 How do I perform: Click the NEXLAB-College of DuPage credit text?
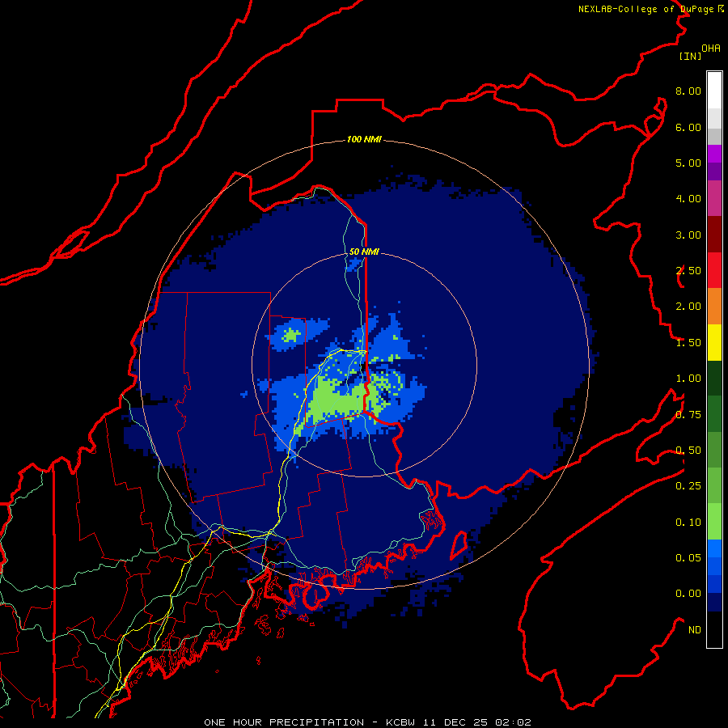[x=651, y=9]
